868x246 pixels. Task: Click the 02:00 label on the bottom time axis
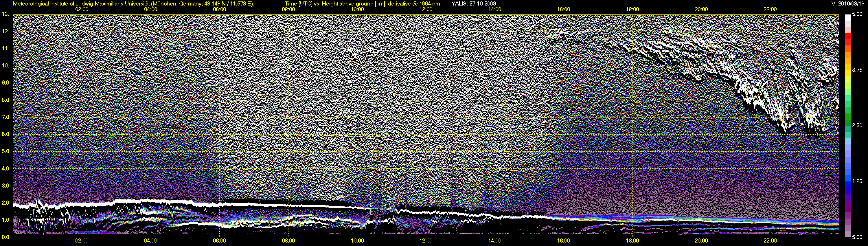pos(82,241)
